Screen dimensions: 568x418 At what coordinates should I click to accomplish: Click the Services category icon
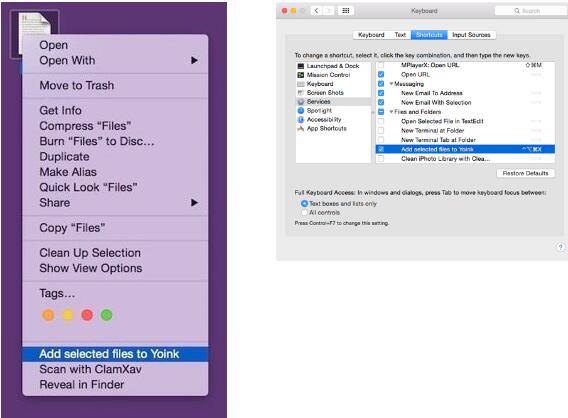pyautogui.click(x=300, y=102)
